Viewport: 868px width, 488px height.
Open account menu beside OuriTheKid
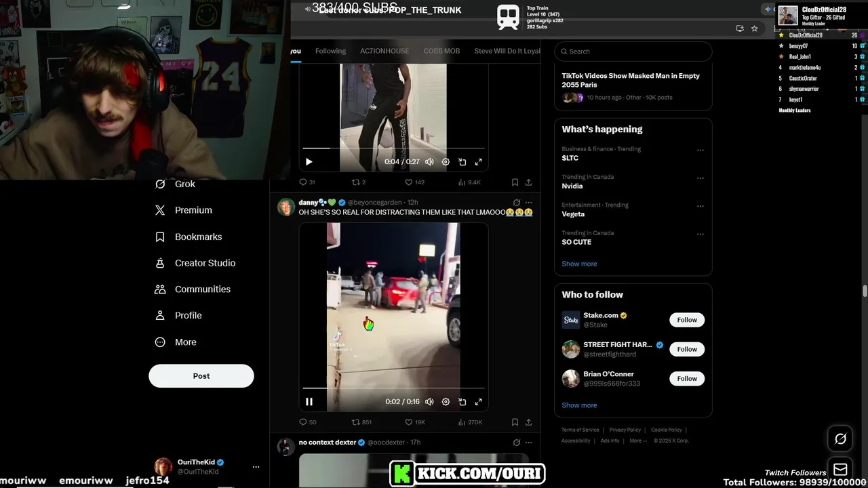click(256, 467)
